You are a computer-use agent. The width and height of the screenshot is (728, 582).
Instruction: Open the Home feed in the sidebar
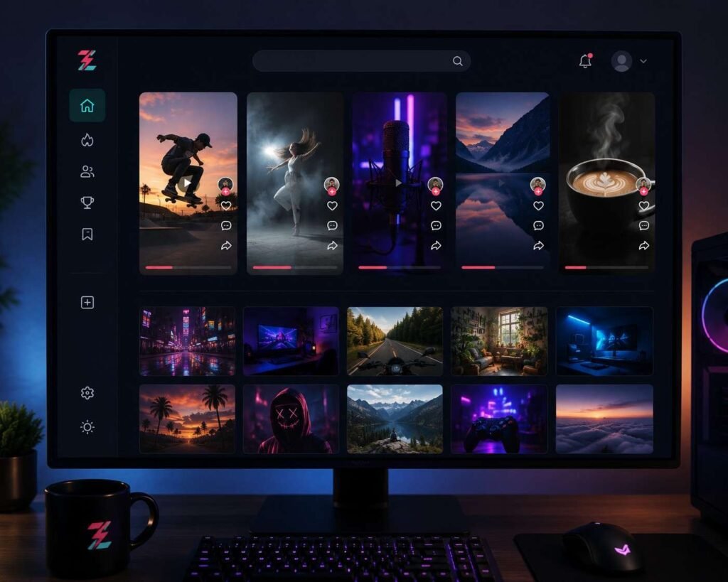(87, 105)
